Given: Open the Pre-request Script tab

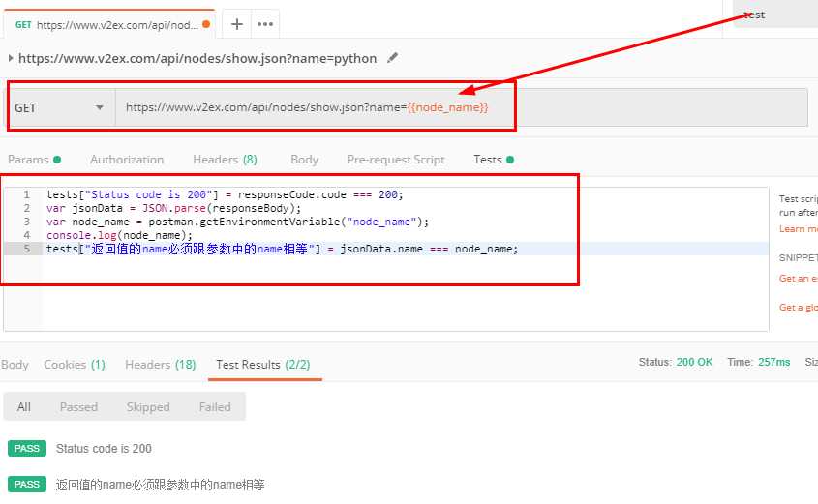Looking at the screenshot, I should 396,160.
